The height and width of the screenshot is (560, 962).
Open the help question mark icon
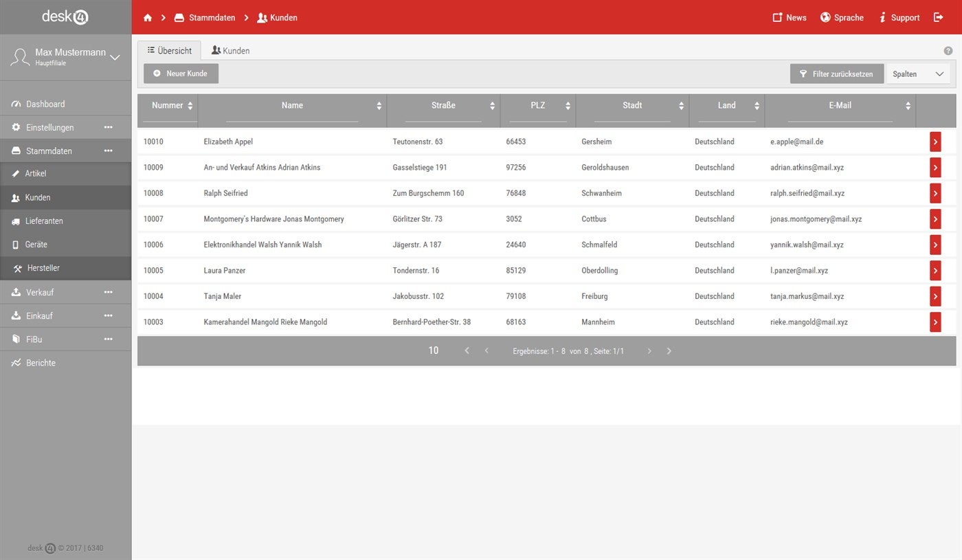(x=948, y=51)
